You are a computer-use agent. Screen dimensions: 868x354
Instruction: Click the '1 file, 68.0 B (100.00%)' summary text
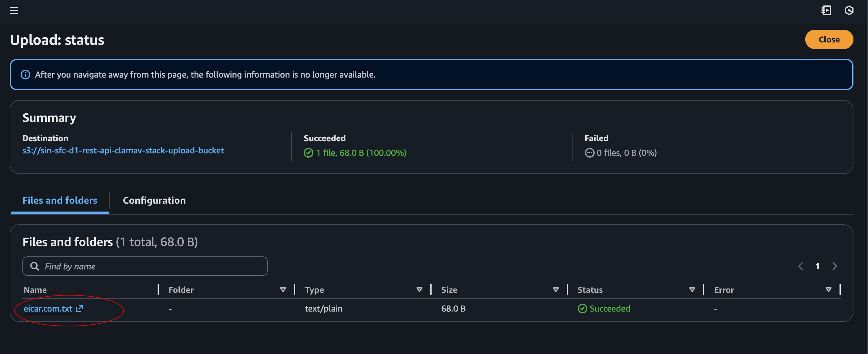coord(361,153)
